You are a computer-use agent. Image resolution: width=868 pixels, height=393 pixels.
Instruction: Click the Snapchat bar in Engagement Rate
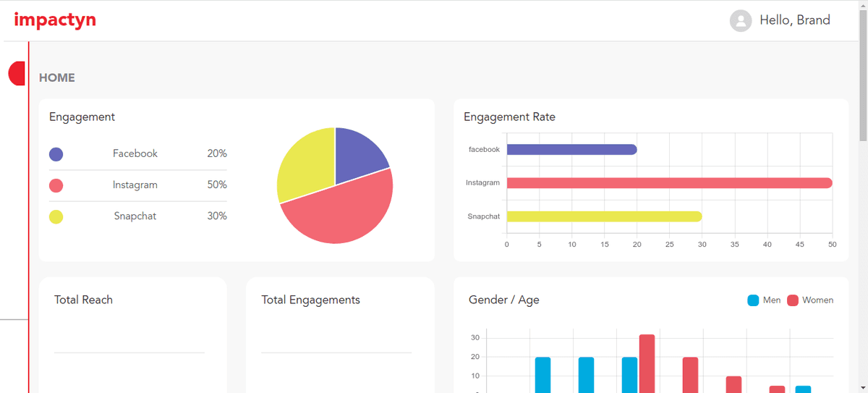(x=604, y=216)
